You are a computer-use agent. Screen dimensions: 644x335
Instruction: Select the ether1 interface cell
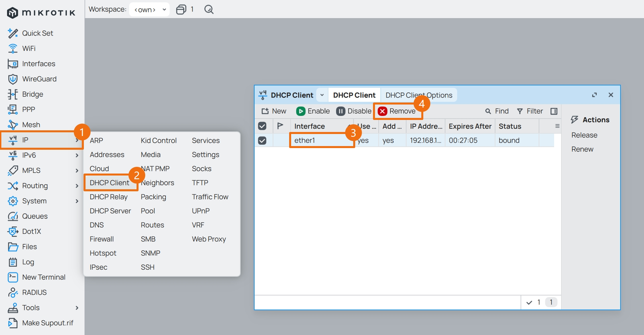[322, 140]
